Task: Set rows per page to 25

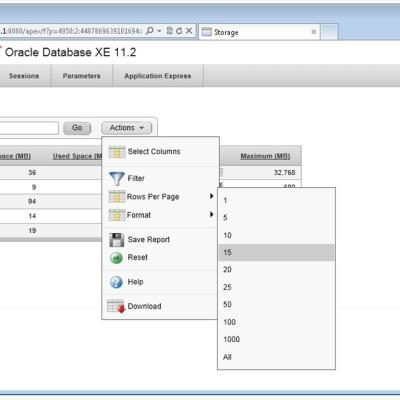Action: [276, 287]
